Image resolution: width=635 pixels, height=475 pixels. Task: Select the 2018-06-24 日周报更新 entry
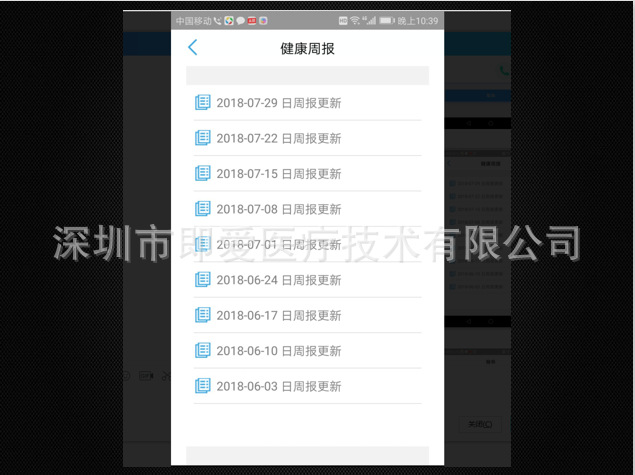click(307, 280)
